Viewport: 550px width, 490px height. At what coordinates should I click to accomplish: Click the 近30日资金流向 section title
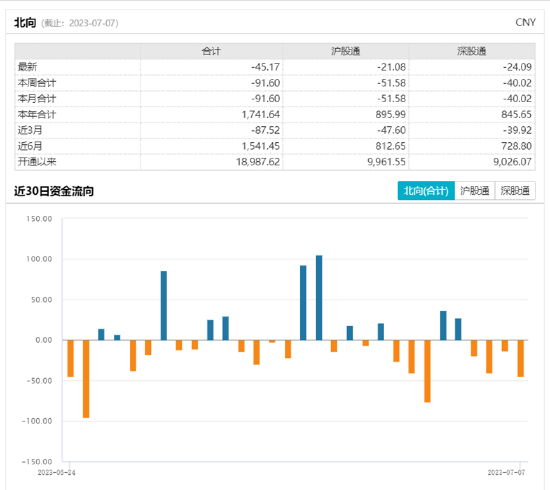(54, 191)
